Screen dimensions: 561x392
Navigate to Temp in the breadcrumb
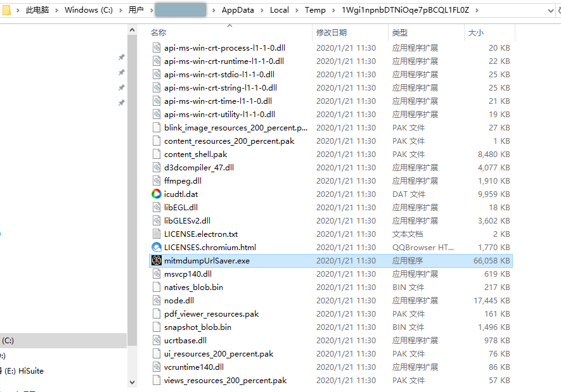pyautogui.click(x=315, y=10)
